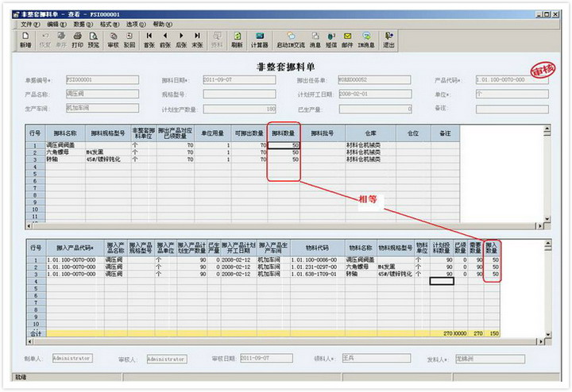
Task: Open the 帮助 (Help) menu
Action: pyautogui.click(x=162, y=25)
